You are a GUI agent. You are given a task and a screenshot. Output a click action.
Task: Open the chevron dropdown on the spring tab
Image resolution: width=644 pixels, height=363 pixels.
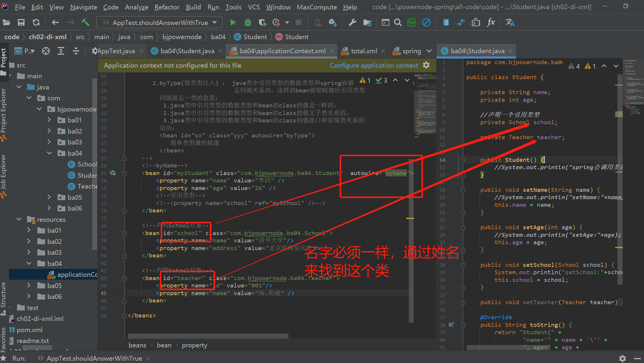[x=429, y=51]
